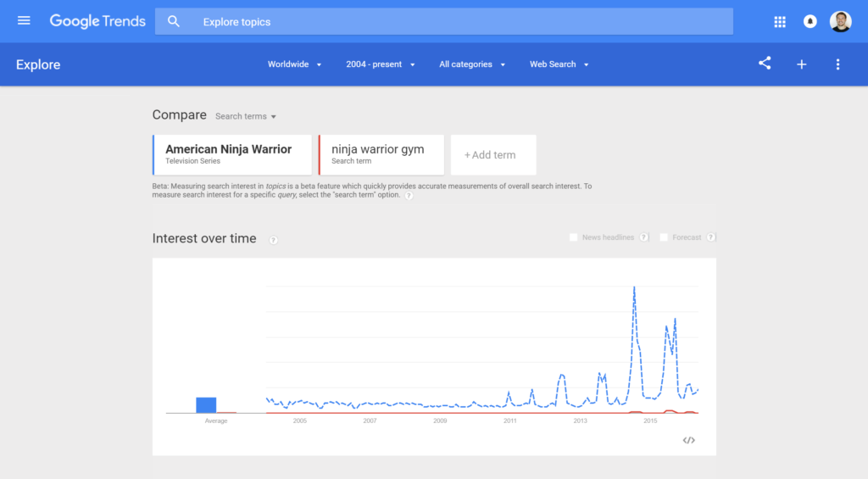Click help icon next to Forecast

click(x=711, y=237)
